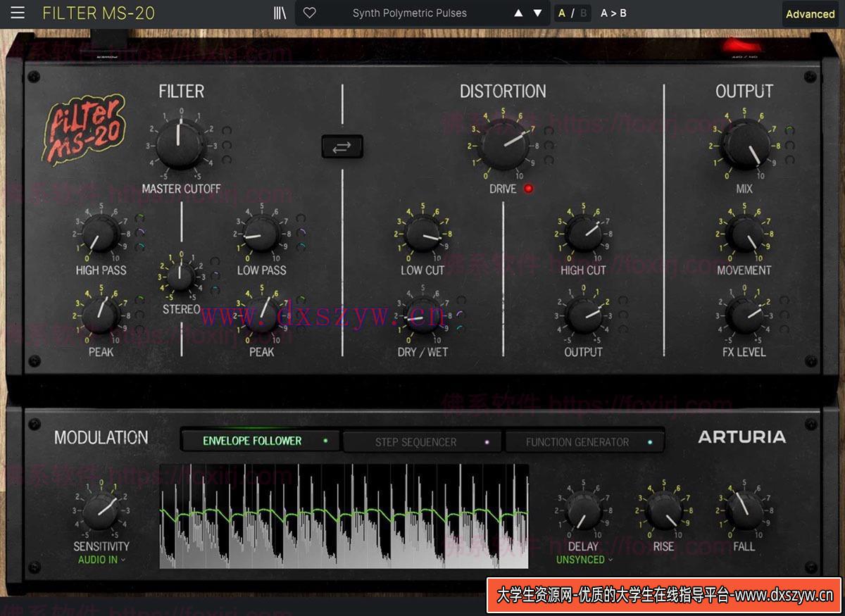Toggle teal modulation LED beside Dry / Wet
Viewport: 845px width, 616px height.
point(461,328)
